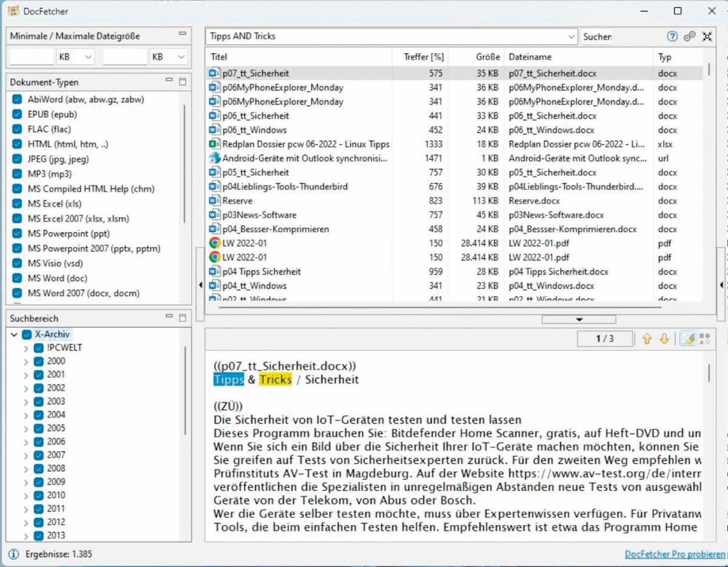The height and width of the screenshot is (567, 728).
Task: Open the search query history dropdown
Action: pos(571,36)
